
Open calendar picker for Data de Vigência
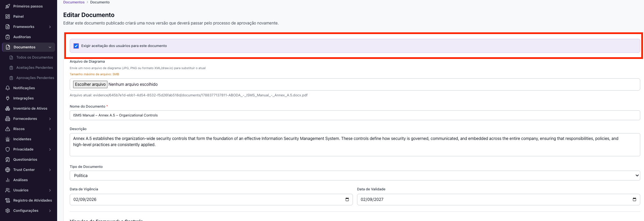click(x=347, y=200)
